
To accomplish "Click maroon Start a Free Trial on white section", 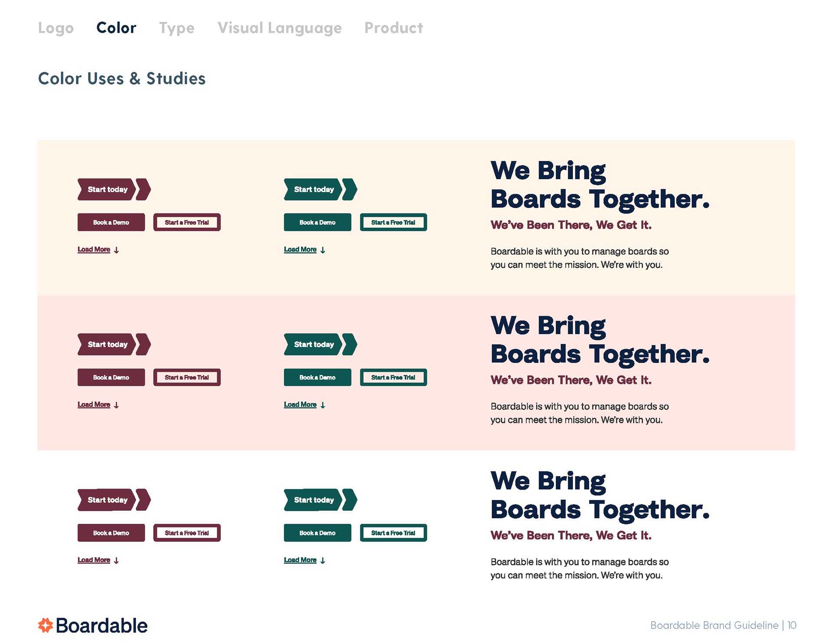I will pyautogui.click(x=187, y=533).
